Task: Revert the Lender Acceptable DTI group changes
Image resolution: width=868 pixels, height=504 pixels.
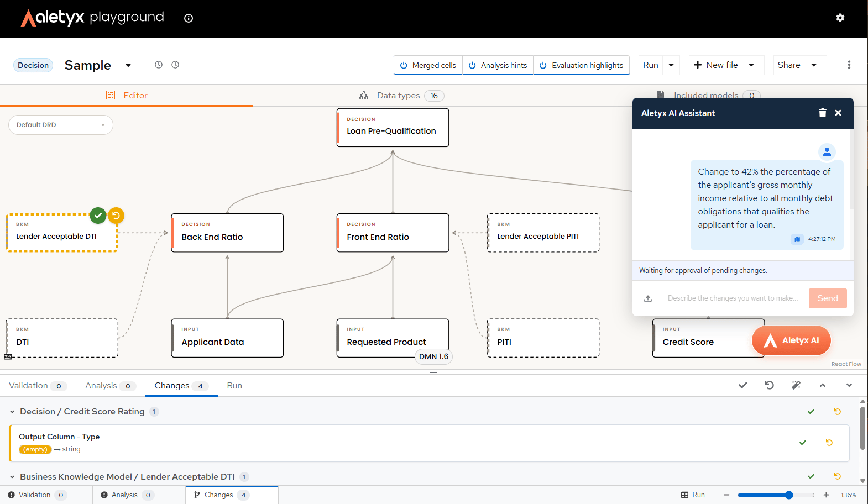Action: pos(838,476)
